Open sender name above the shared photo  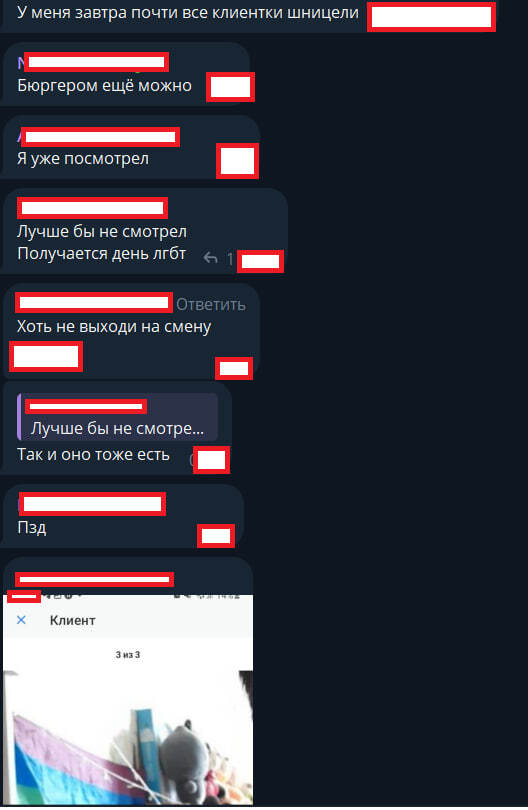[94, 580]
